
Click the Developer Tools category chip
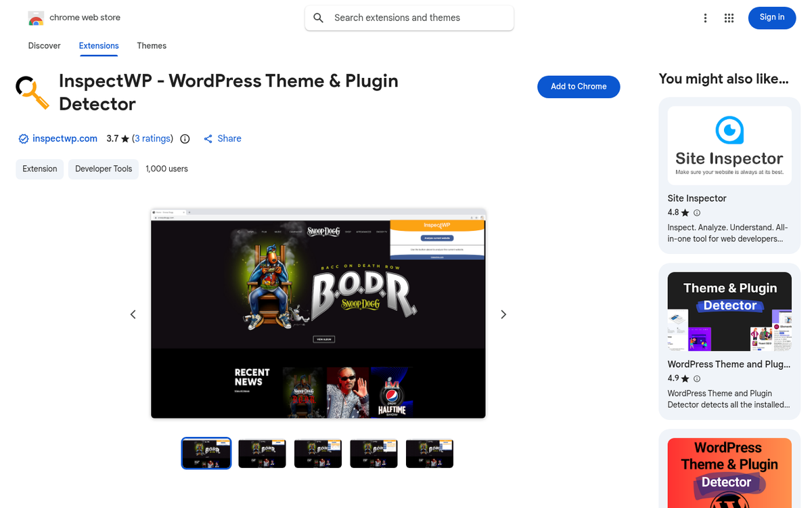point(103,169)
